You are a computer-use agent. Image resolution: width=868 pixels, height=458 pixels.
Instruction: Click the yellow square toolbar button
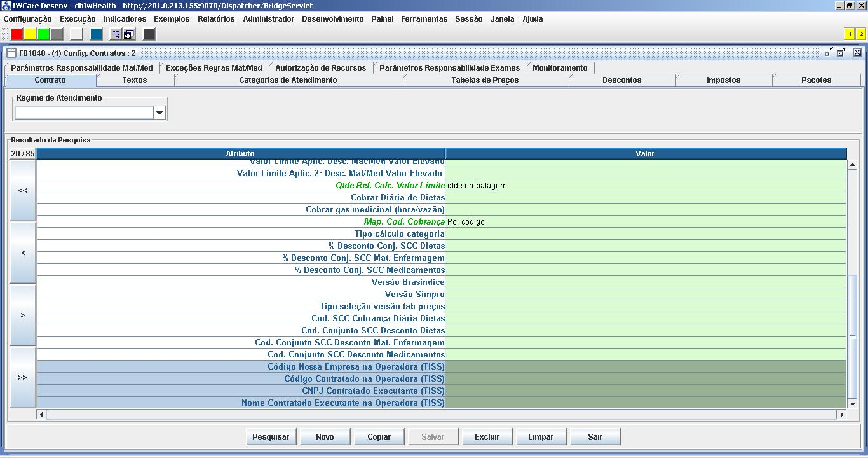(31, 34)
